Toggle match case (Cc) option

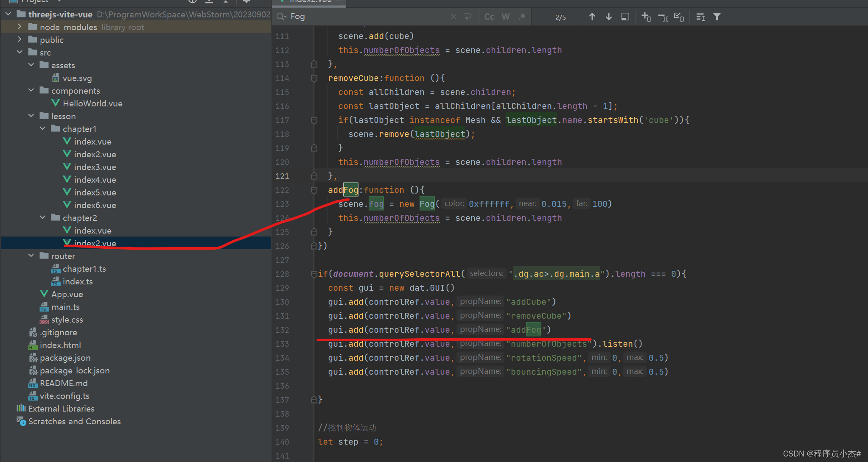pos(489,17)
